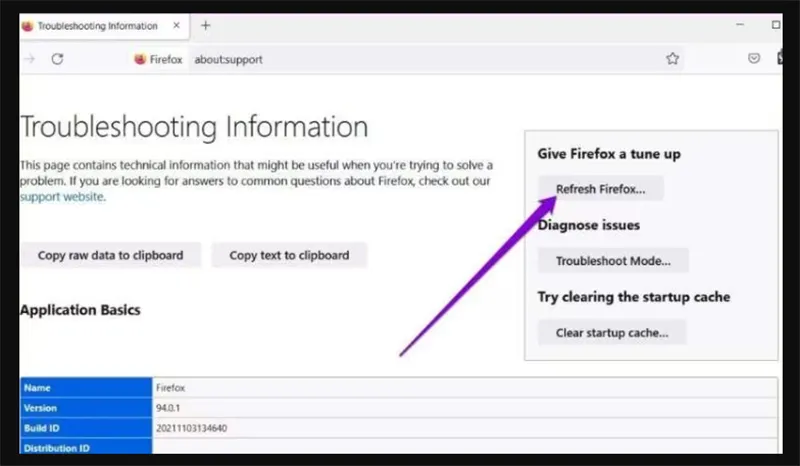The width and height of the screenshot is (800, 466).
Task: Click the Troubleshooting Information page heading
Action: (x=194, y=127)
